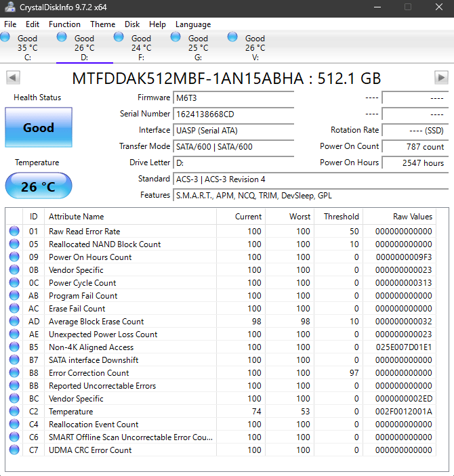Click the Current column header
Screen dimensions: 454x476
[x=241, y=217]
